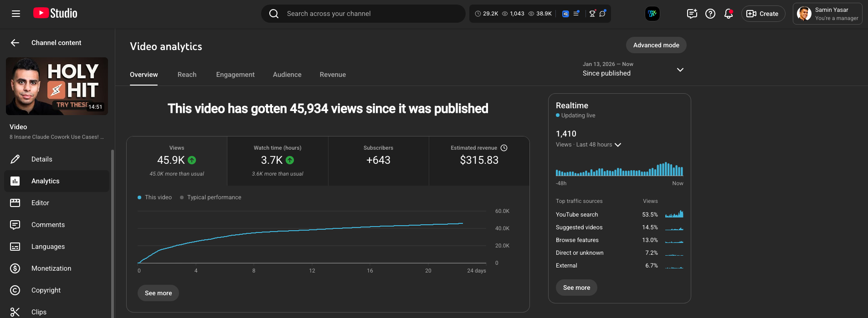Open the Samin Yasar account menu
Image resolution: width=868 pixels, height=318 pixels.
click(827, 14)
